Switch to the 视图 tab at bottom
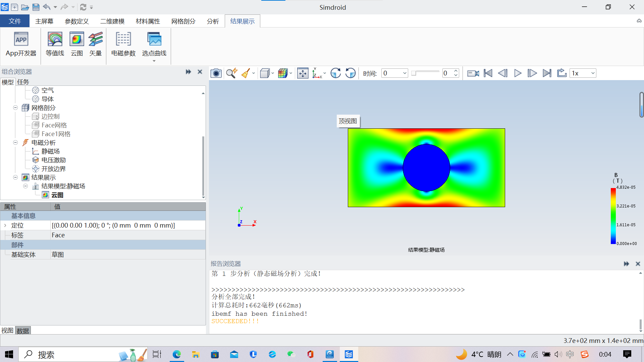This screenshot has width=644, height=362. click(x=7, y=330)
